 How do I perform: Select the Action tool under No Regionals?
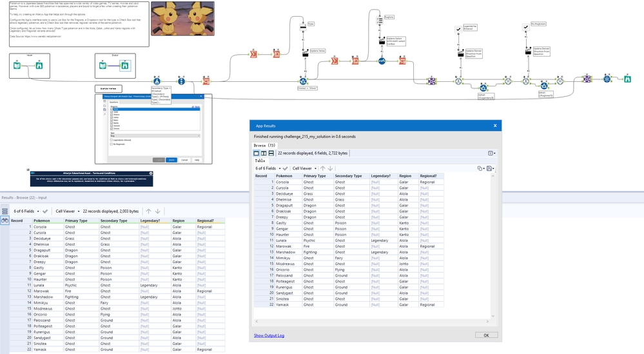[x=528, y=52]
